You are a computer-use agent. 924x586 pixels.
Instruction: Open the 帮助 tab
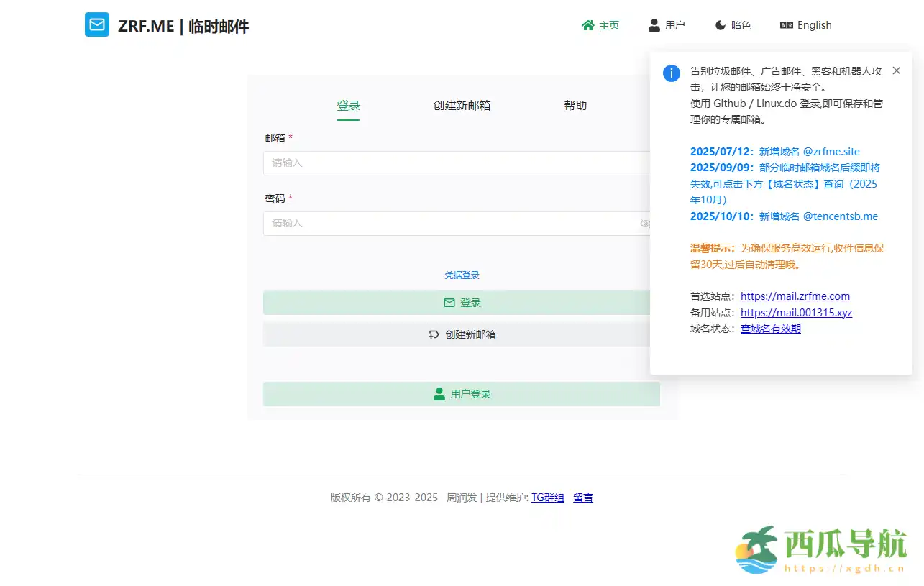[x=575, y=106]
